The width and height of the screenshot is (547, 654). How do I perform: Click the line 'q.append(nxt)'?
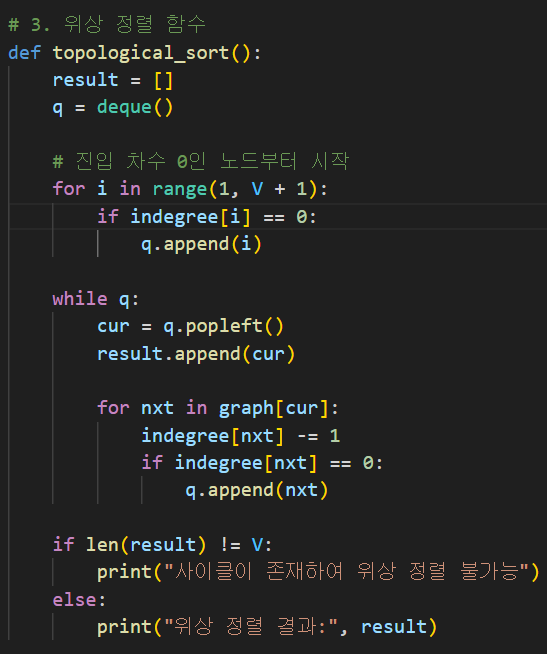pos(257,490)
